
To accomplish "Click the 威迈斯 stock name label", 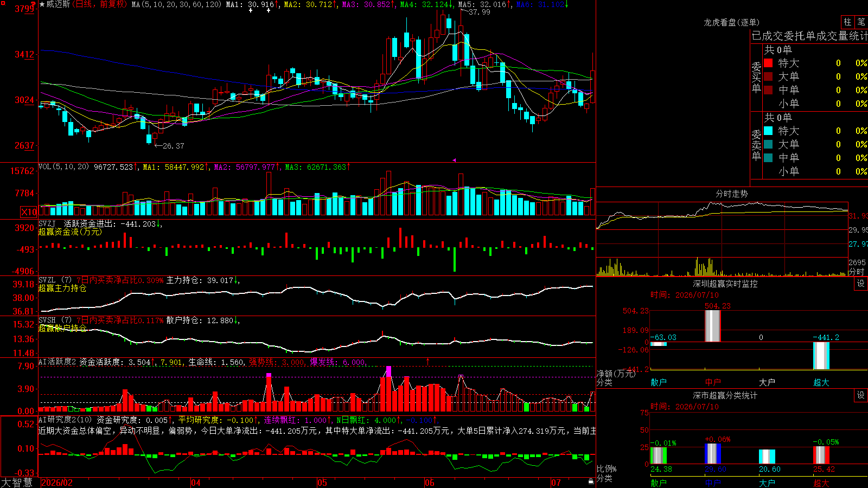I will coord(58,4).
